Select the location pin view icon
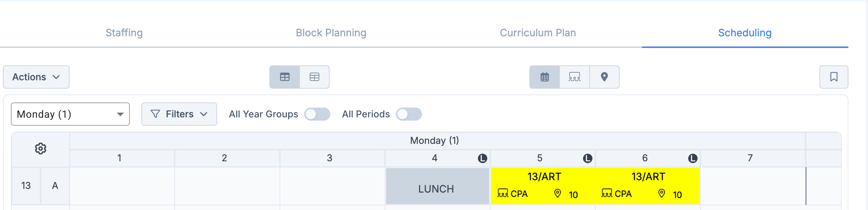This screenshot has width=868, height=210. (x=604, y=77)
